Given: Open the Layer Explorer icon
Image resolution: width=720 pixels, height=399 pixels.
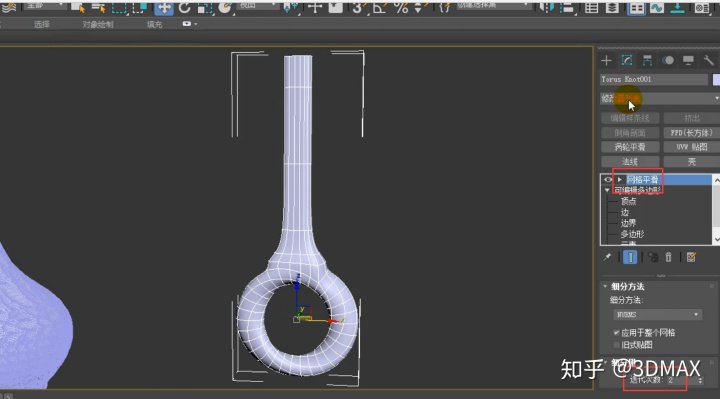Looking at the screenshot, I should tap(612, 8).
